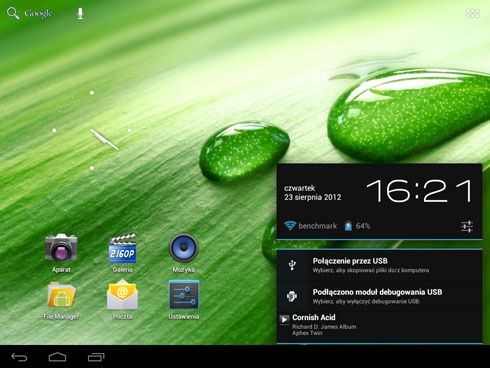Open the Ustawienia settings app
Image resolution: width=490 pixels, height=368 pixels.
click(184, 300)
